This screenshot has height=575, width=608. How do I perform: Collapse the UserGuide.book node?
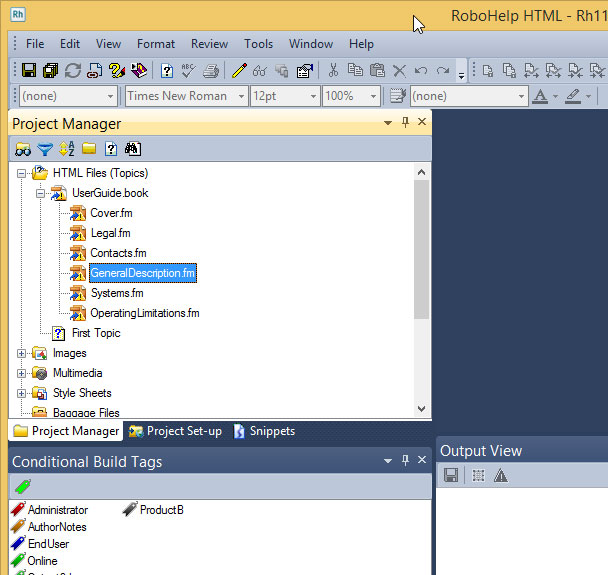(41, 193)
